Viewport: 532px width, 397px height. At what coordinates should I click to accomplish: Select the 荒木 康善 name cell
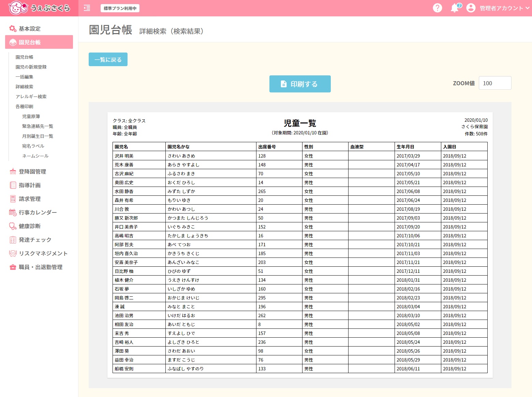[x=139, y=165]
